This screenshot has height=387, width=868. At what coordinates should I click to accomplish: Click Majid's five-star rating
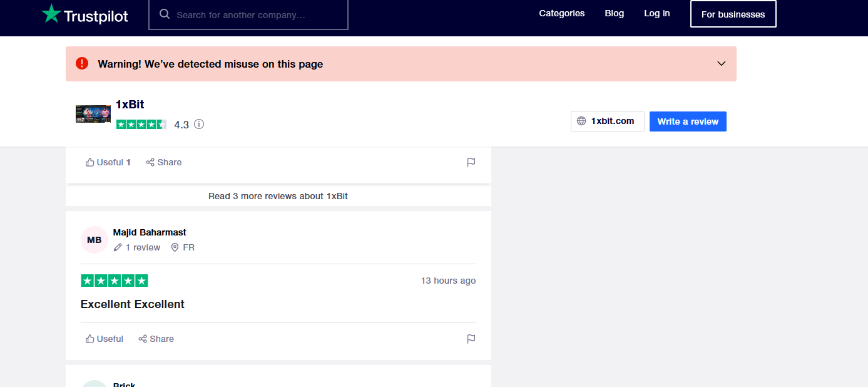click(x=115, y=281)
